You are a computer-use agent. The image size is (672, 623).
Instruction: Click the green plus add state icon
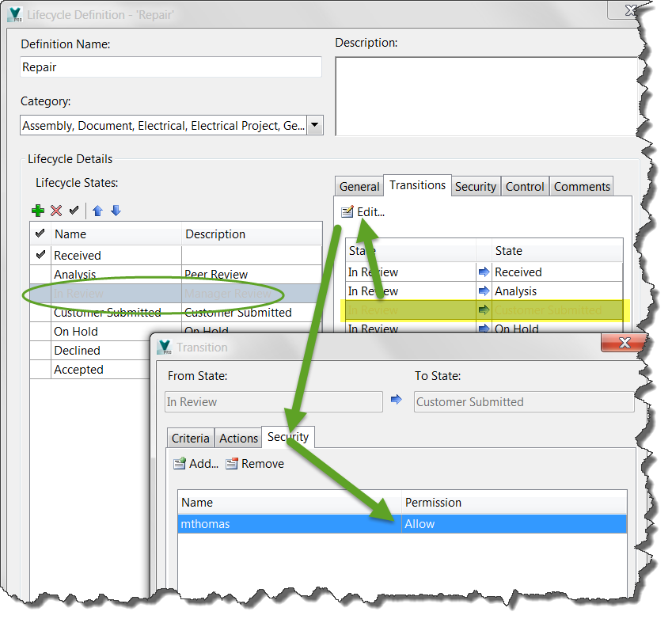pos(37,211)
